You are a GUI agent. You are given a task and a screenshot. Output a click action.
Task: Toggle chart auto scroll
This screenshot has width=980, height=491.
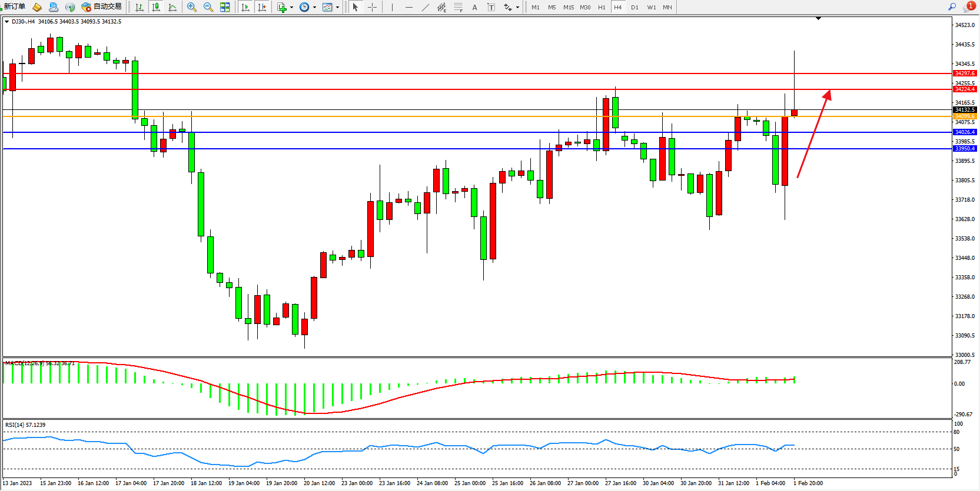(x=245, y=7)
